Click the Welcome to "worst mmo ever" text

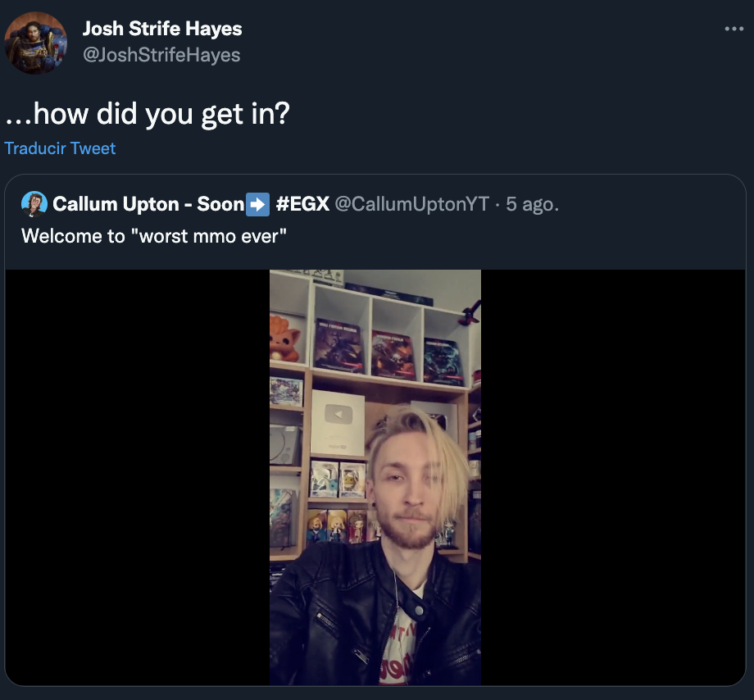[x=154, y=236]
